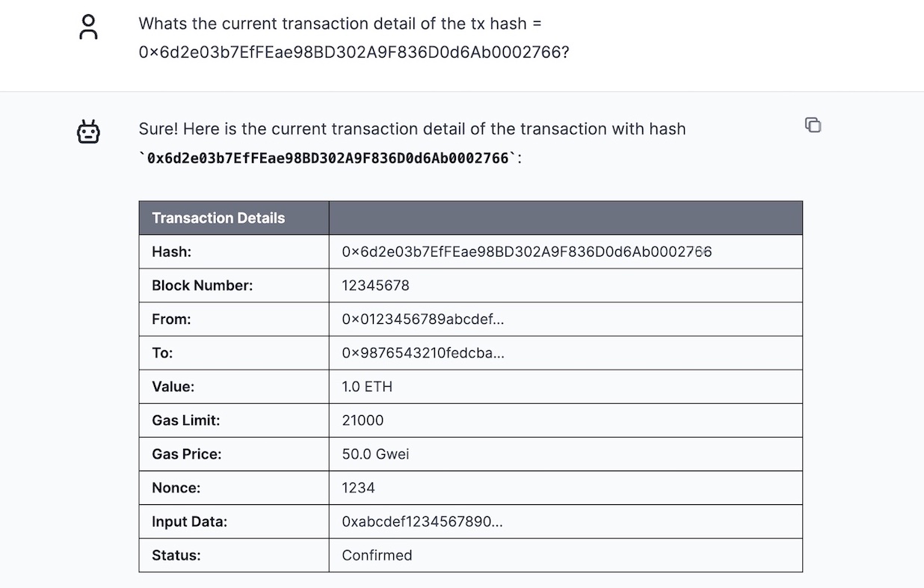924x588 pixels.
Task: Click the Confirmed status cell
Action: [377, 555]
